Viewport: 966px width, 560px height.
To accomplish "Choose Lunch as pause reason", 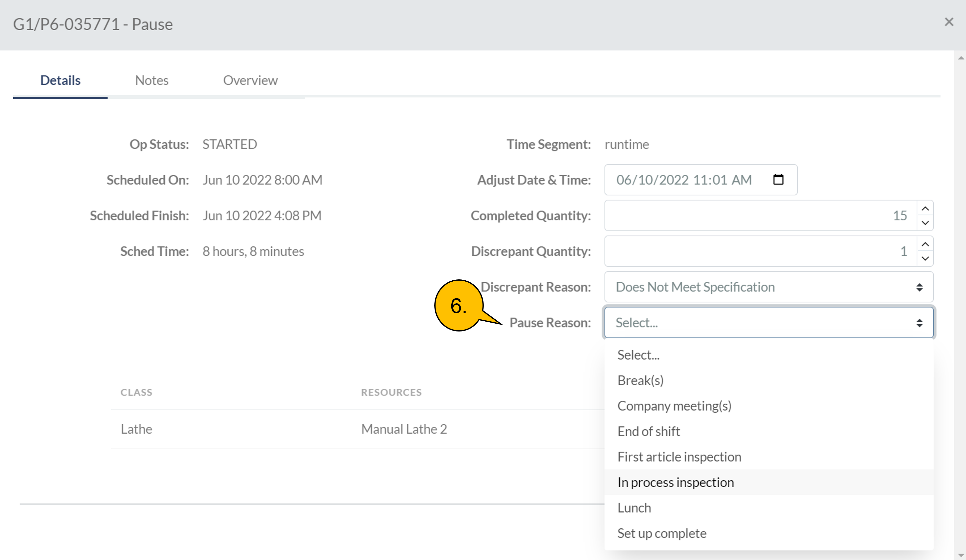I will pyautogui.click(x=634, y=508).
